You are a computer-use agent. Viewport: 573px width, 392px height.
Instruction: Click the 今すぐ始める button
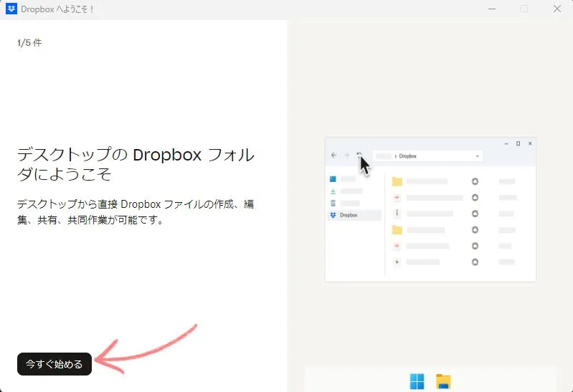point(55,364)
